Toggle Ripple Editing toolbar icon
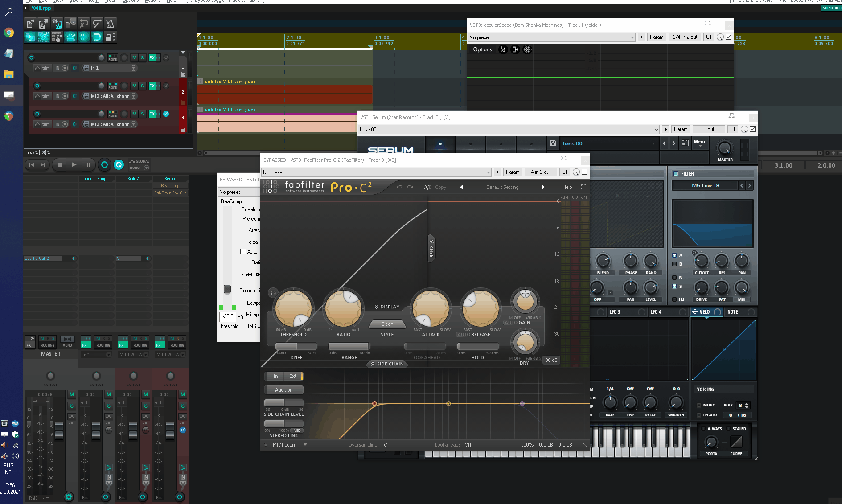 click(57, 37)
